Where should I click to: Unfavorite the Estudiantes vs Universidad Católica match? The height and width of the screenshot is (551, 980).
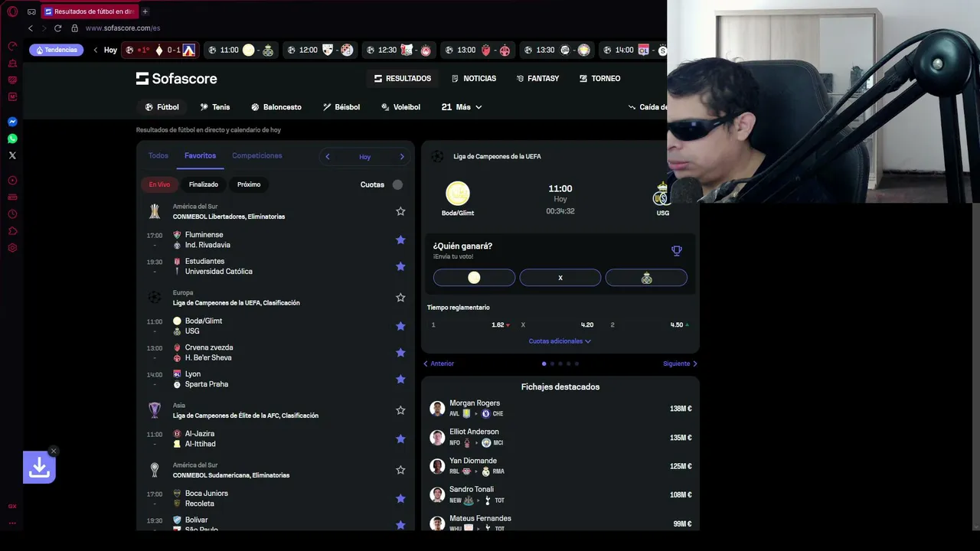tap(400, 266)
